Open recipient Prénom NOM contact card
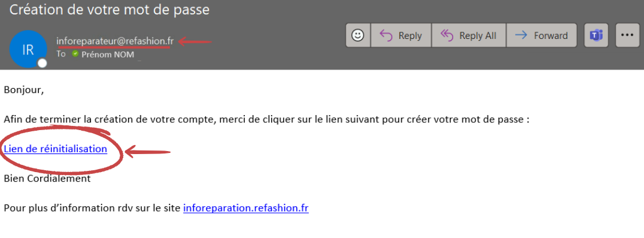The image size is (644, 238). [108, 55]
